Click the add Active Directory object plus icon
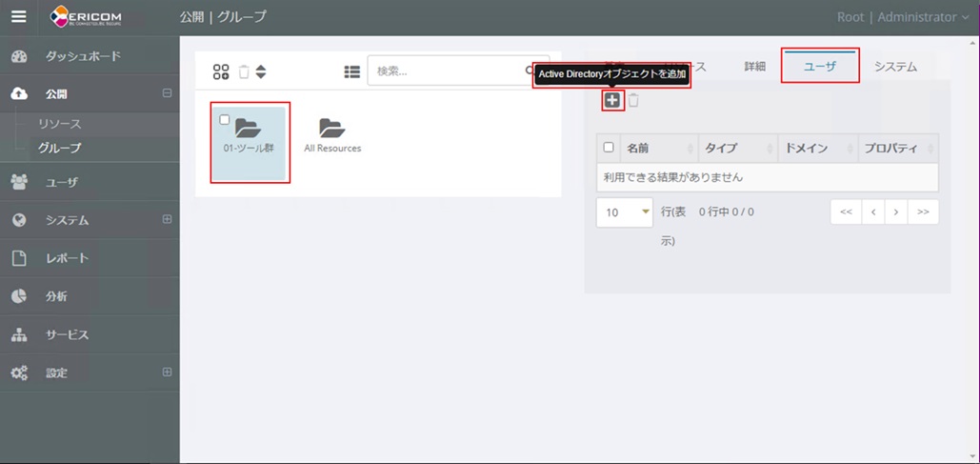This screenshot has width=980, height=464. coord(612,101)
